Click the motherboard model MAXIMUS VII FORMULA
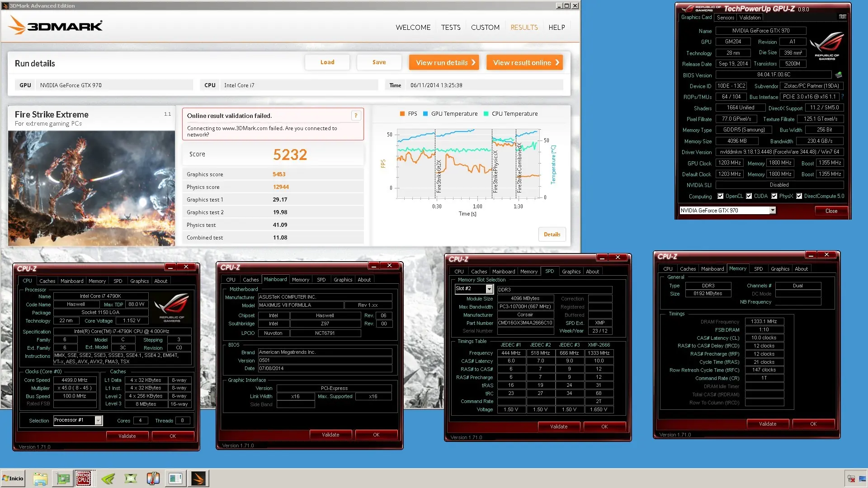Image resolution: width=868 pixels, height=488 pixels. [301, 305]
